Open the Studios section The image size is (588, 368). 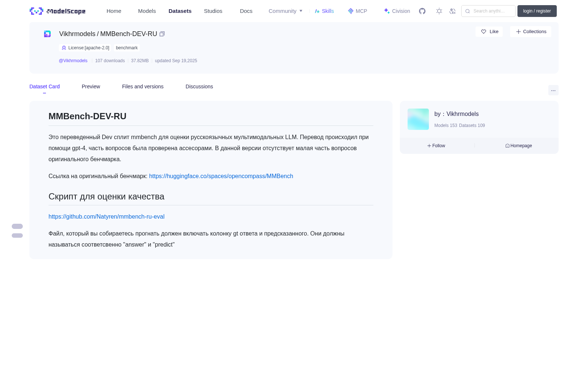click(x=213, y=11)
